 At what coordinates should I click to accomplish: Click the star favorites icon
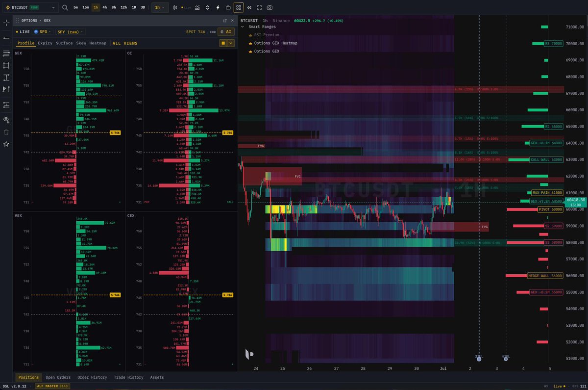[6, 144]
